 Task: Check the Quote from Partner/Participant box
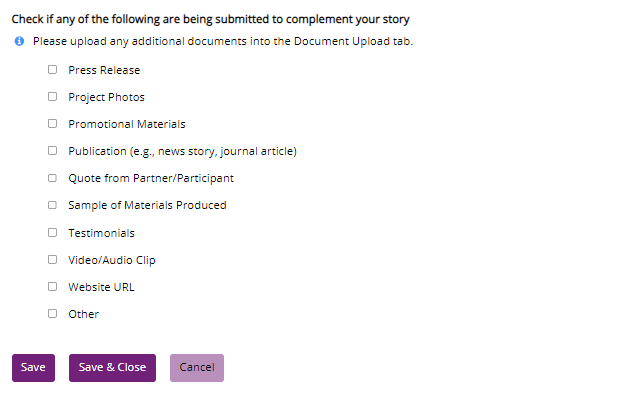52,178
